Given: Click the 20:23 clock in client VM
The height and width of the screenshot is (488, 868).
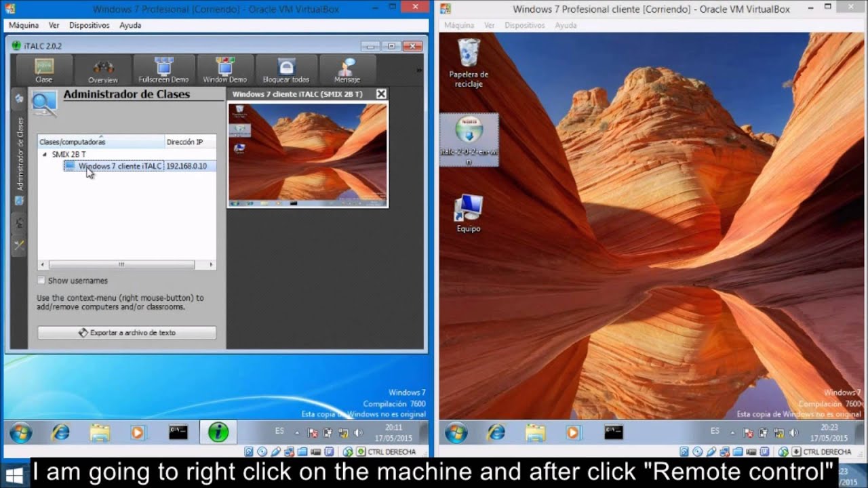Looking at the screenshot, I should (x=829, y=433).
